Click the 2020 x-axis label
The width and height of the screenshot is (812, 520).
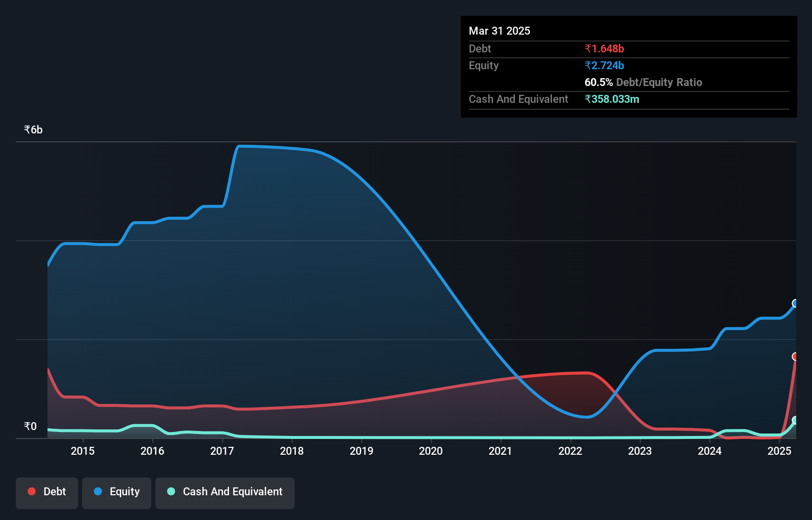tap(431, 451)
